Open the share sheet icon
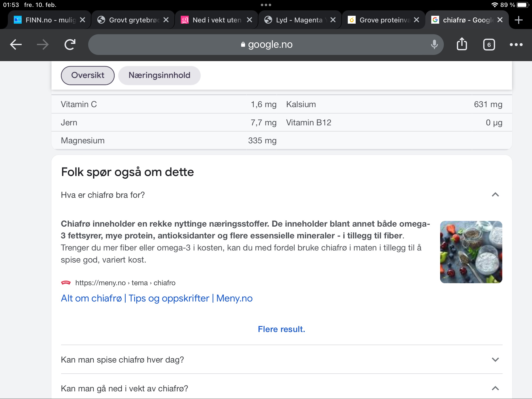The height and width of the screenshot is (399, 532). pyautogui.click(x=462, y=44)
